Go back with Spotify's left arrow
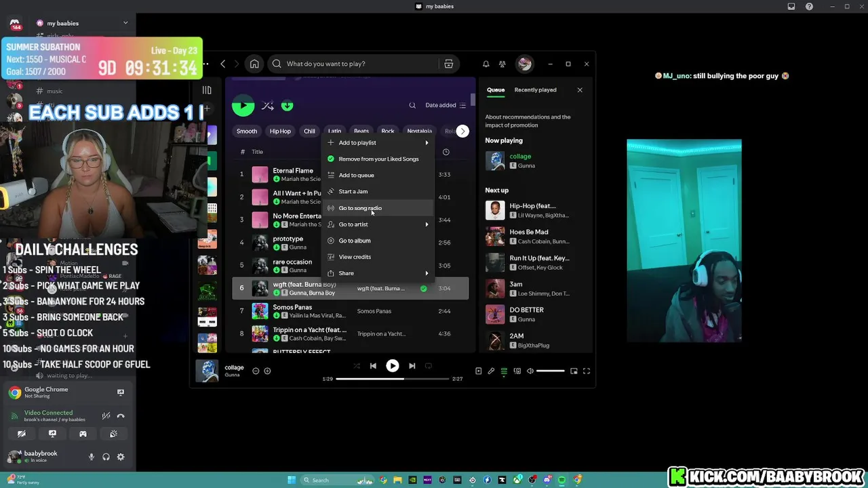The width and height of the screenshot is (868, 488). [223, 64]
